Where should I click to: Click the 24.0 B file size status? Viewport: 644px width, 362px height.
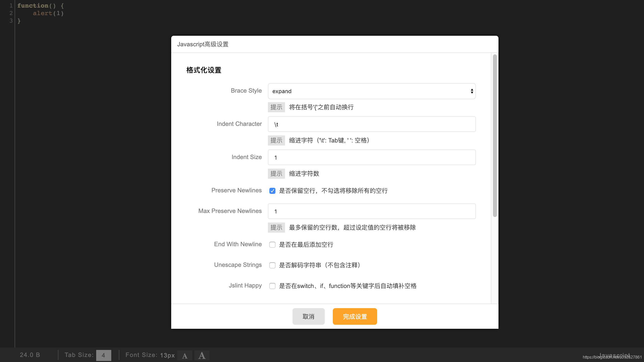(30, 355)
